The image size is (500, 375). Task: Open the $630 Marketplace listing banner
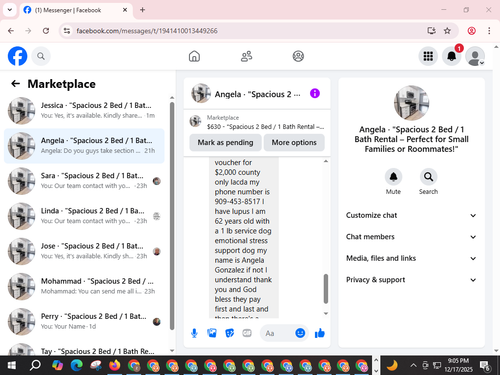point(257,122)
